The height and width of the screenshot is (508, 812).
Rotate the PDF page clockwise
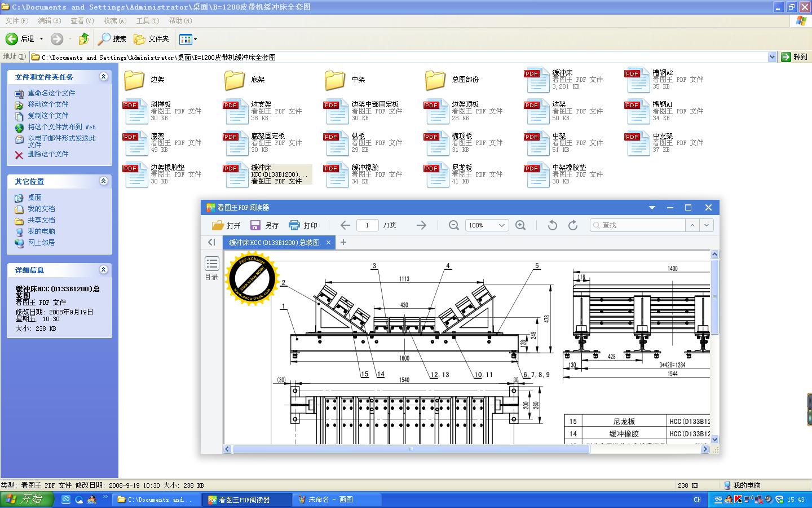573,225
